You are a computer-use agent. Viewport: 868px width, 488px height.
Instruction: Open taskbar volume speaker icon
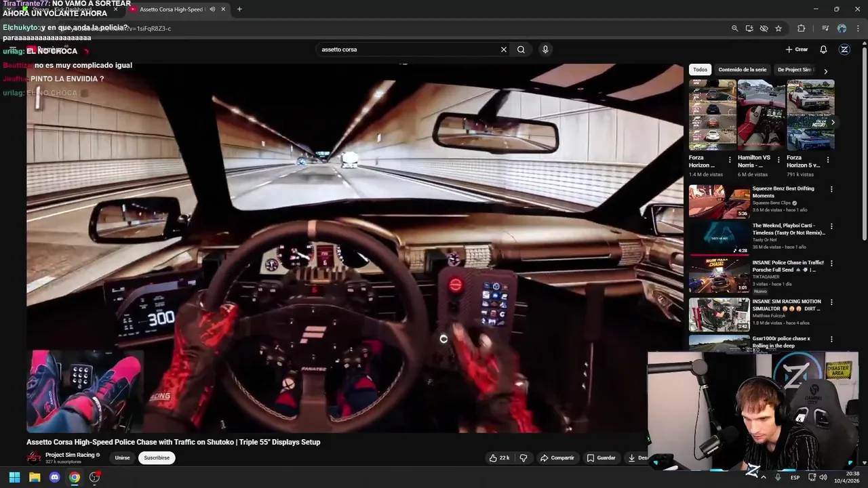pos(823,477)
